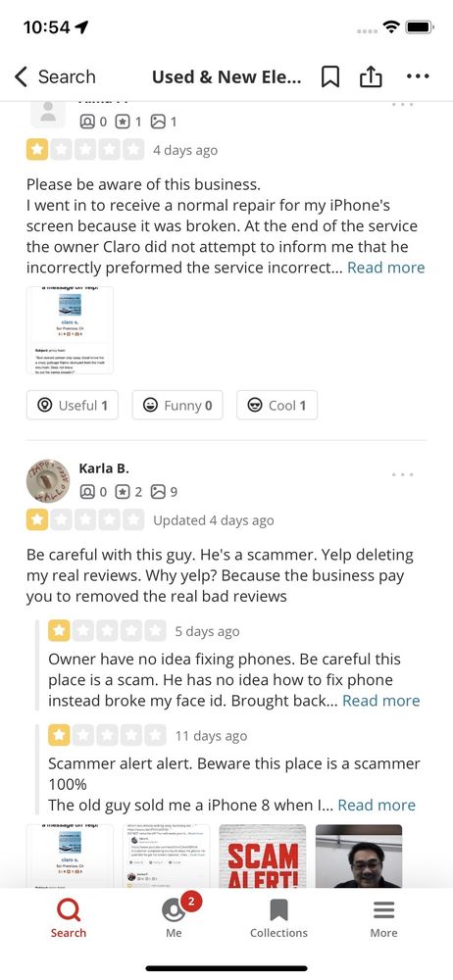Switch to the Me tab
453x980 pixels.
tap(174, 917)
